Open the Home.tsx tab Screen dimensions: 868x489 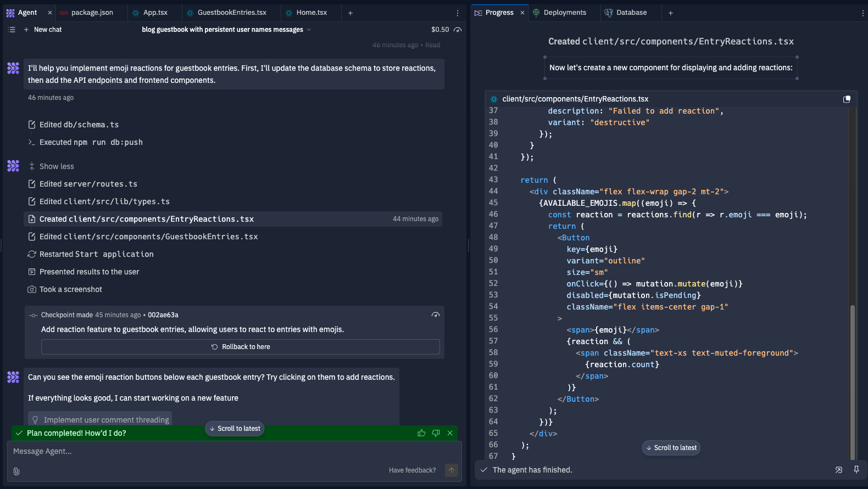(307, 13)
